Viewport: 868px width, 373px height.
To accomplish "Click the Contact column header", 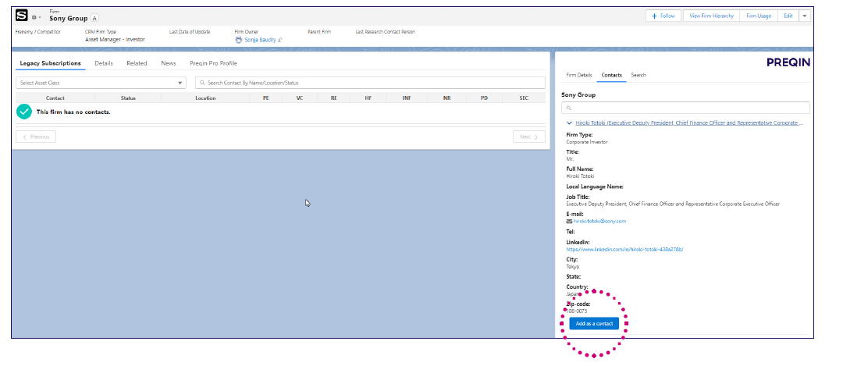I will (55, 98).
